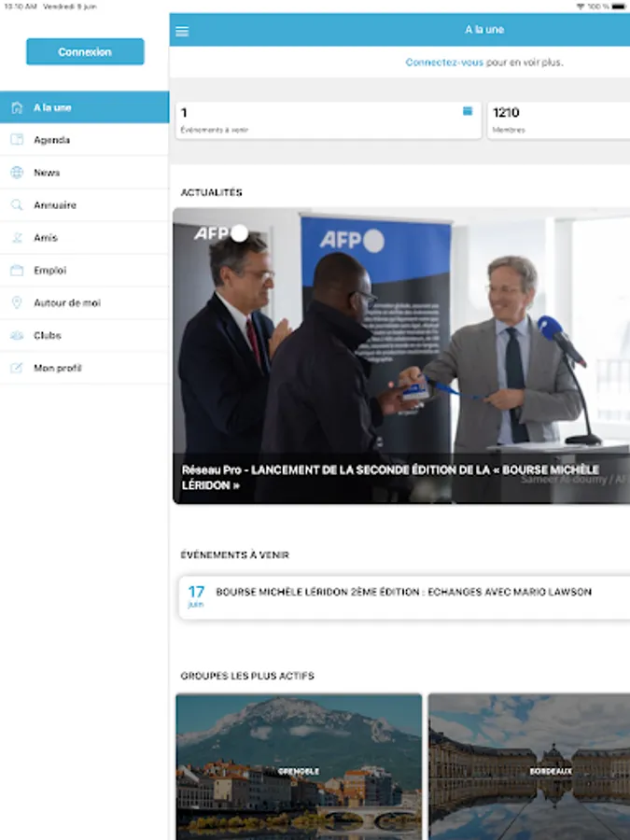Open Amis menu entry
Viewport: 630px width, 840px height.
(85, 238)
